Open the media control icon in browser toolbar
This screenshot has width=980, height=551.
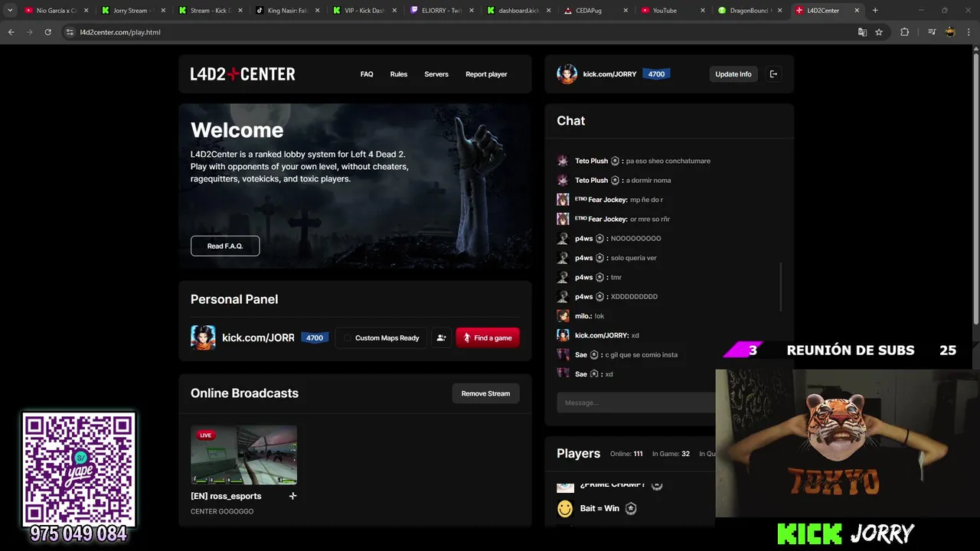pyautogui.click(x=932, y=32)
